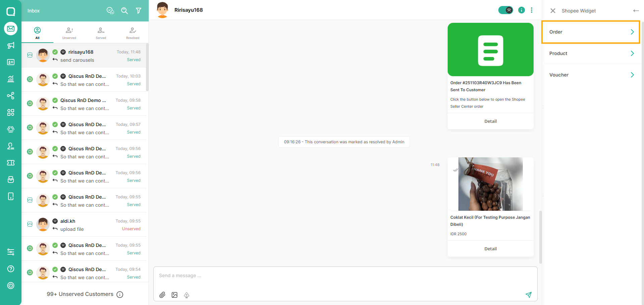Open the Help question mark icon
Image resolution: width=644 pixels, height=305 pixels.
pyautogui.click(x=11, y=269)
